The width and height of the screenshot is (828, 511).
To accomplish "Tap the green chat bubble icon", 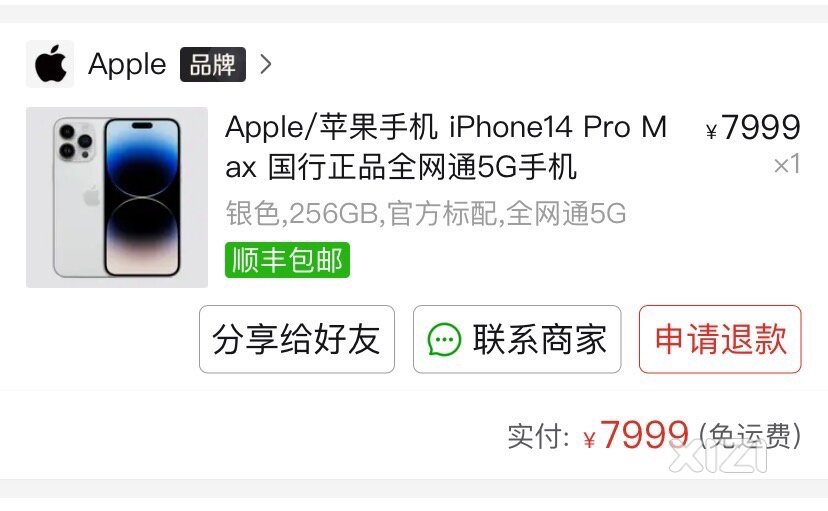I will pos(444,339).
